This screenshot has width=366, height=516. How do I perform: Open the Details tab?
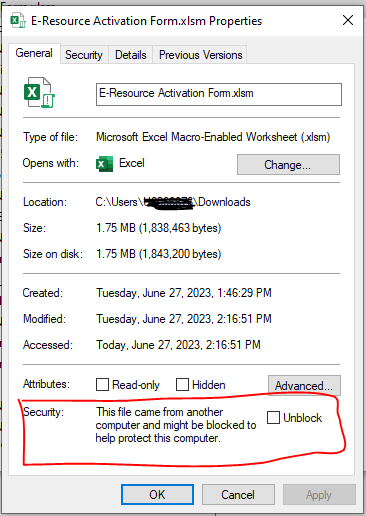[x=131, y=55]
